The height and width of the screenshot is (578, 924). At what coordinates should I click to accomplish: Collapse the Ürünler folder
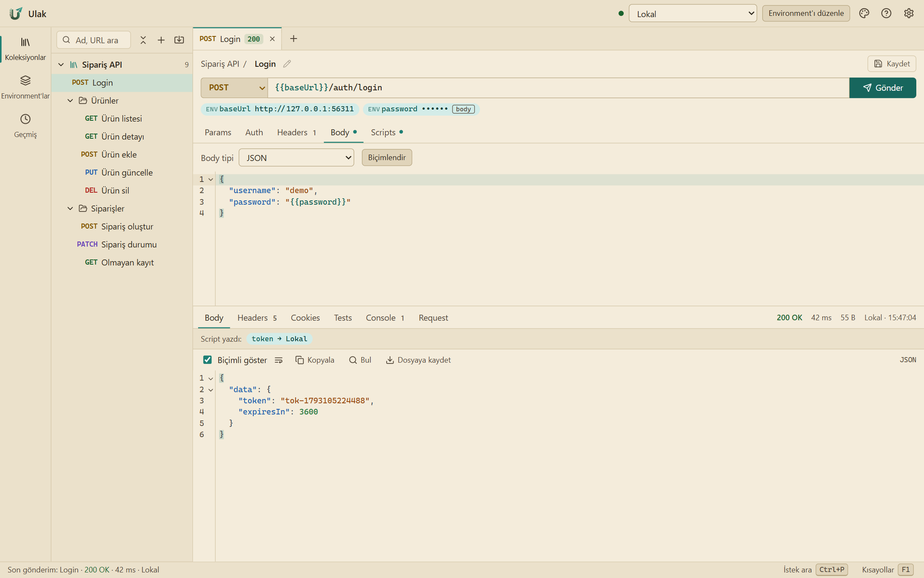[x=71, y=101]
